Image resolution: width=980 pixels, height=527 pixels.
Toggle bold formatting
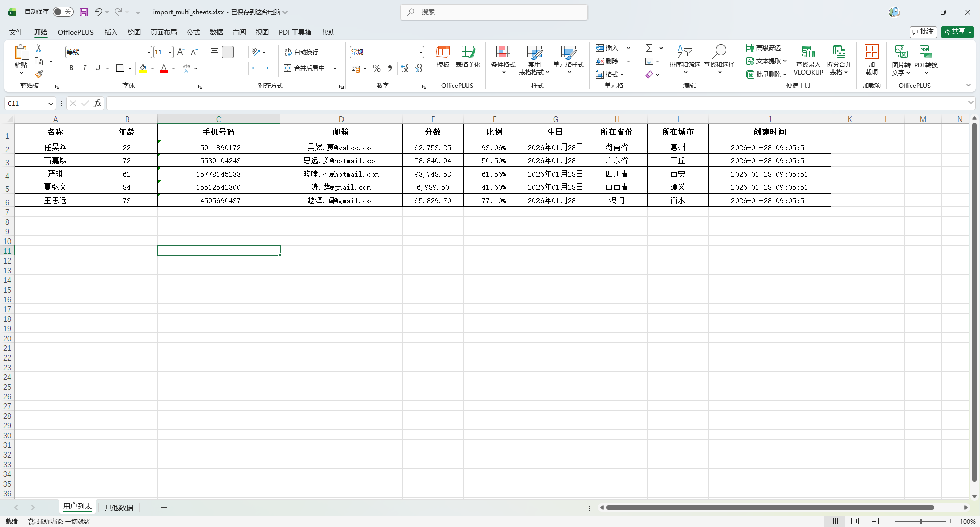click(71, 68)
